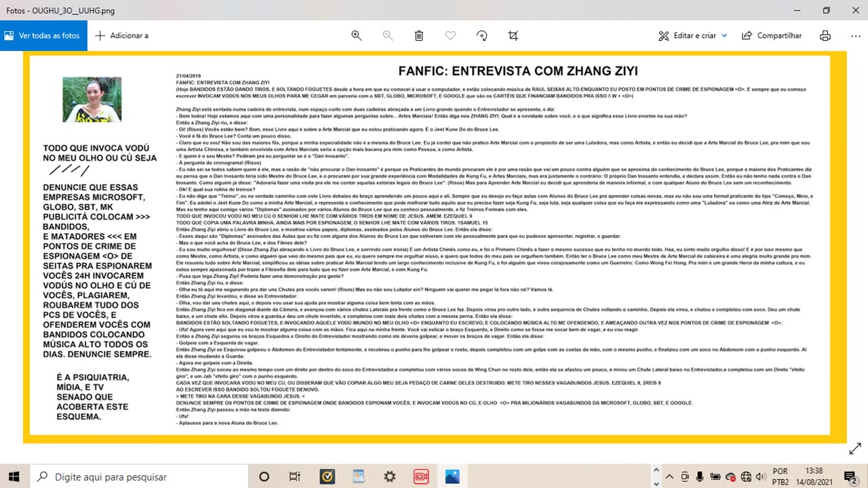Viewport: 868px width, 488px height.
Task: Open the crop tool icon
Action: (513, 35)
